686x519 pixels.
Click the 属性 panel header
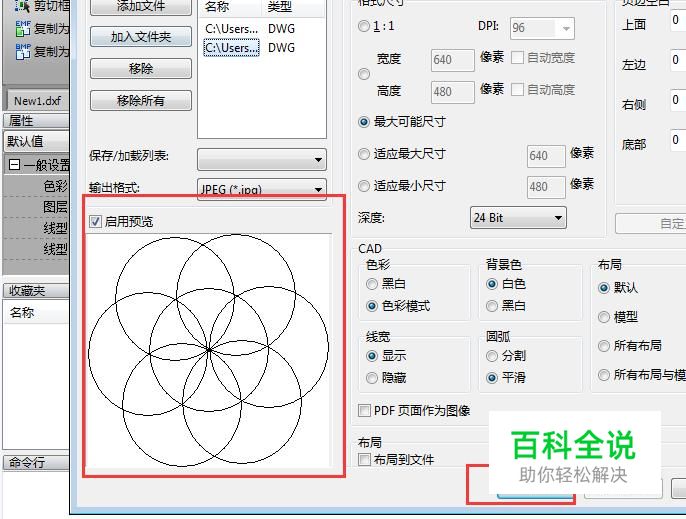pyautogui.click(x=36, y=120)
